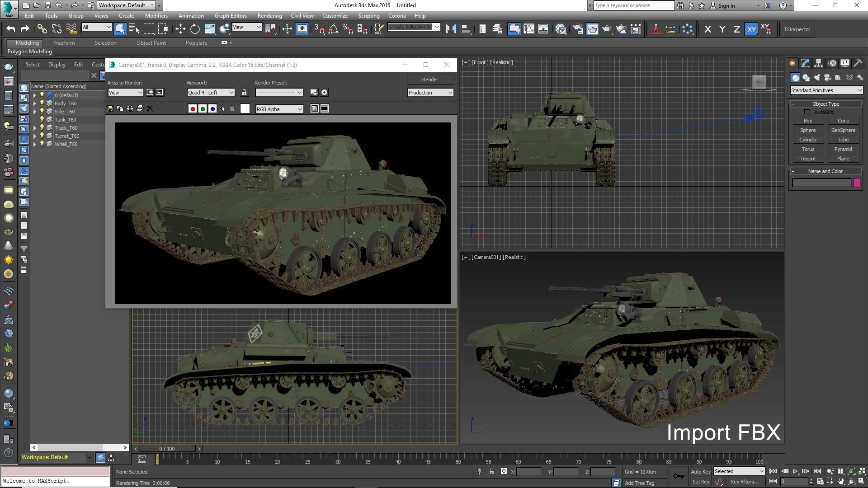The height and width of the screenshot is (488, 868).
Task: Click Play Animation button
Action: (795, 471)
